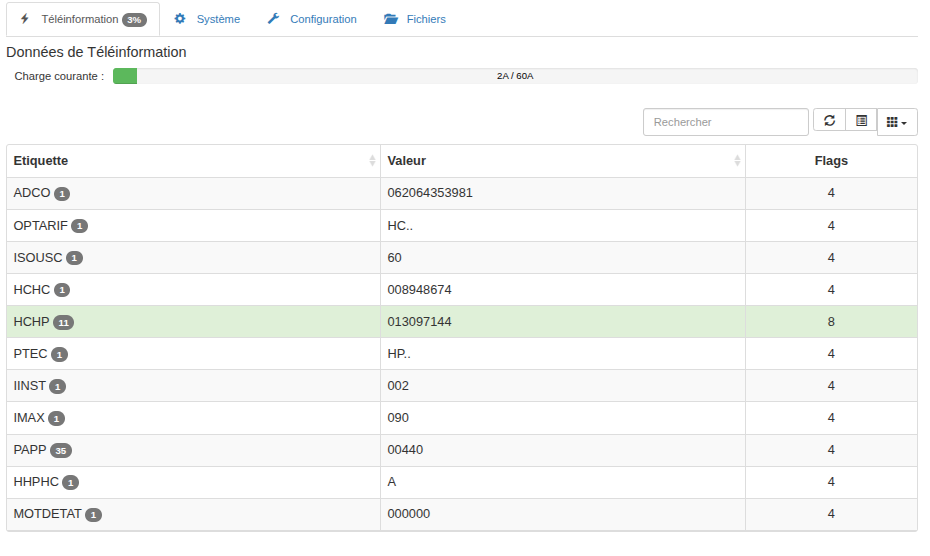Open the Système tab

pos(217,19)
